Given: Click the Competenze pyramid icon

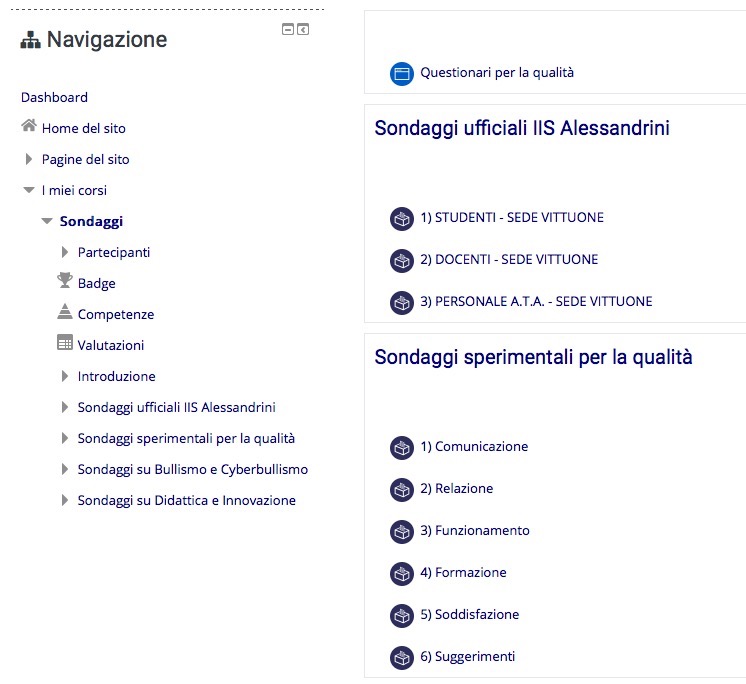Looking at the screenshot, I should [65, 311].
